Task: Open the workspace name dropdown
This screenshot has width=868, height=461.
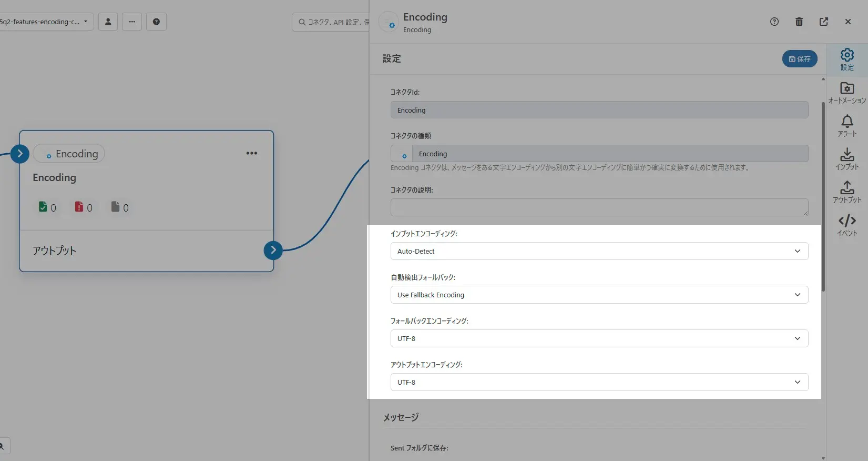Action: coord(46,22)
